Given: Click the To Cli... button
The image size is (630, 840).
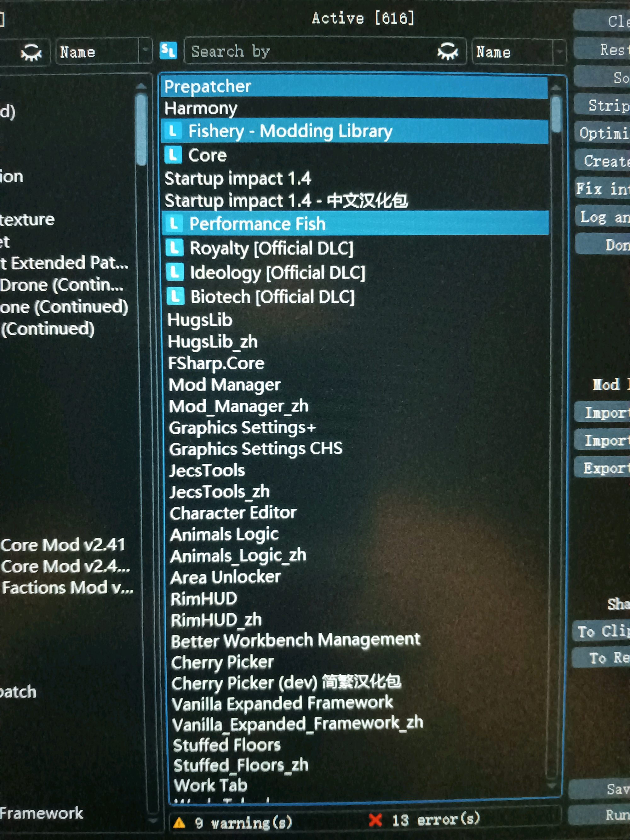Looking at the screenshot, I should click(602, 631).
